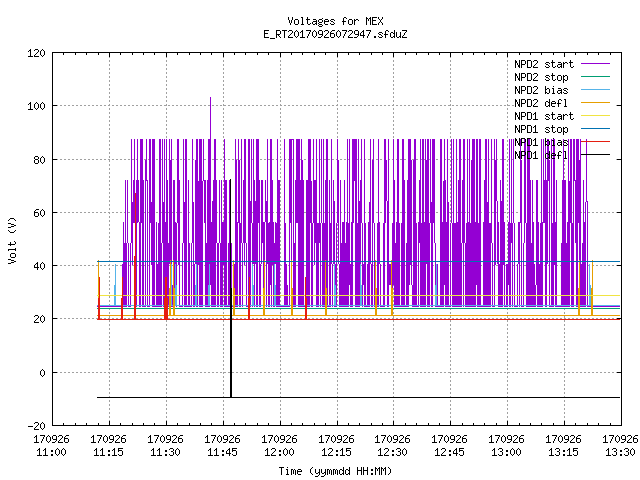The height and width of the screenshot is (480, 640).
Task: Click the 'Voltages for MEX' chart title
Action: (335, 21)
